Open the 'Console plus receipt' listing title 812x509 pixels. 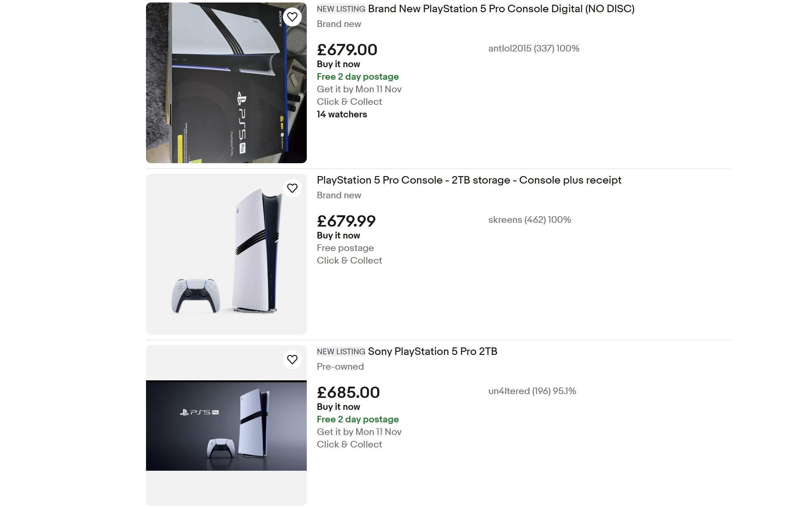coord(469,180)
